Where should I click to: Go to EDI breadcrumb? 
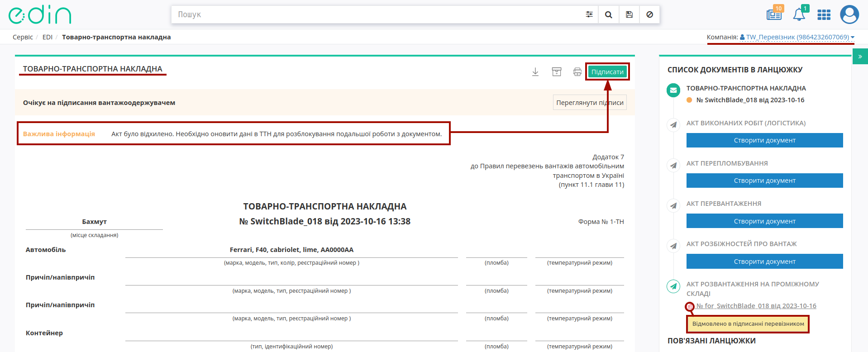tap(48, 37)
